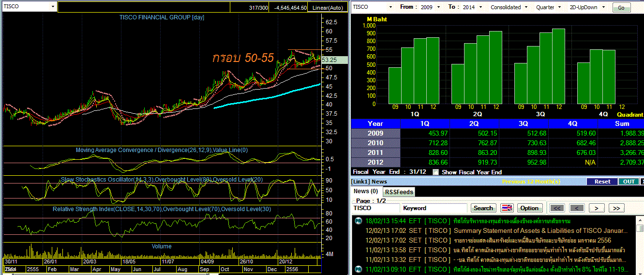Click the Linear(Auto) scale button

(x=328, y=8)
